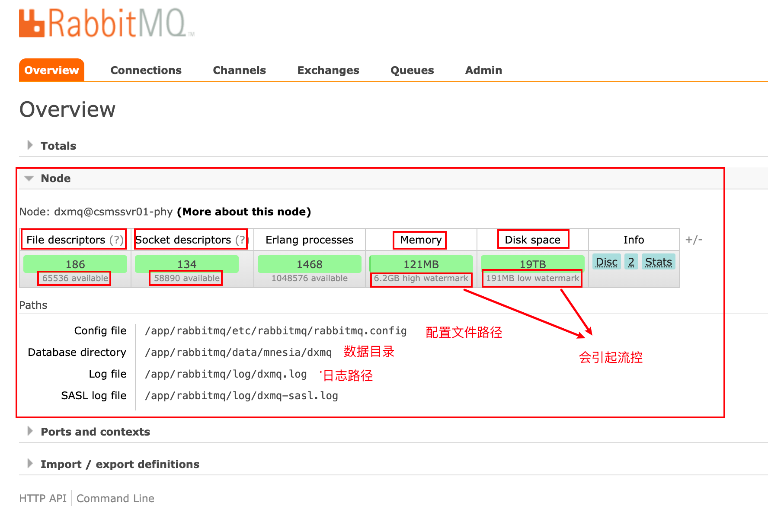This screenshot has height=532, width=768.
Task: Select the Queues tab
Action: 412,70
